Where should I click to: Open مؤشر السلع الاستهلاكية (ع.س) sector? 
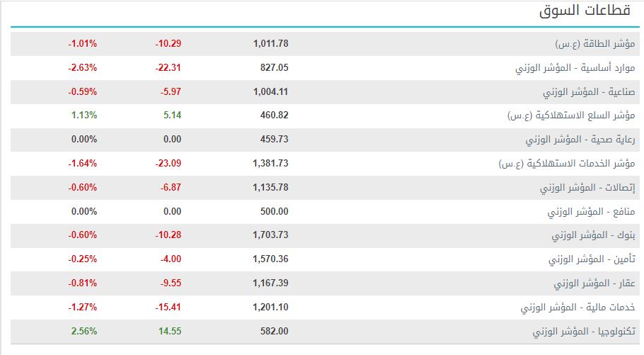click(571, 115)
